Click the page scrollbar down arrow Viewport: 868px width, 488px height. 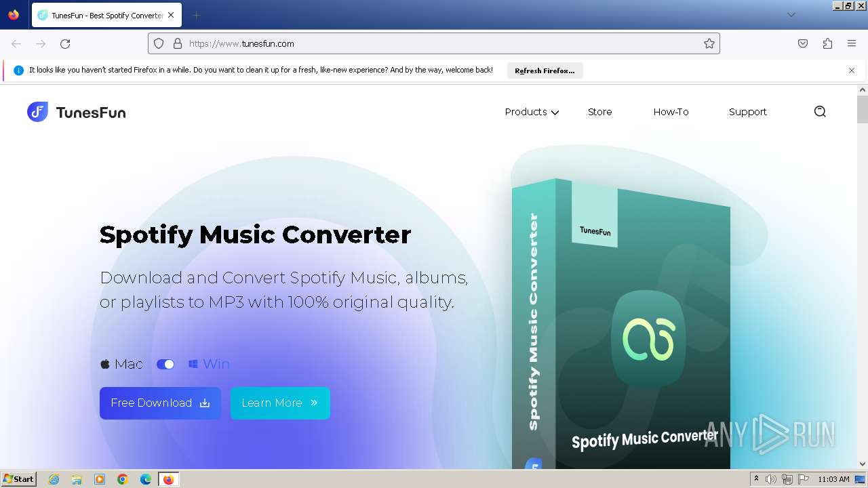(x=863, y=464)
